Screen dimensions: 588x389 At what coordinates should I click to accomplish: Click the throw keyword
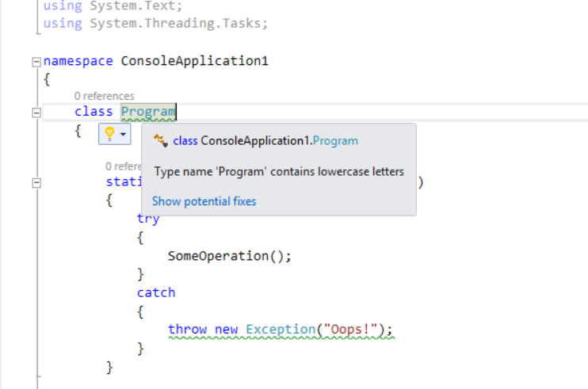pyautogui.click(x=187, y=330)
